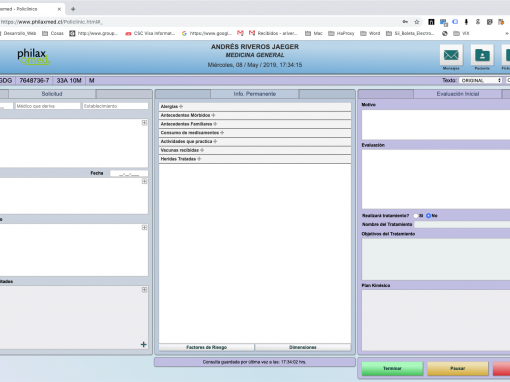Click the Objetivos del Tratamiento text area
Screen dimensions: 510x382
436,259
